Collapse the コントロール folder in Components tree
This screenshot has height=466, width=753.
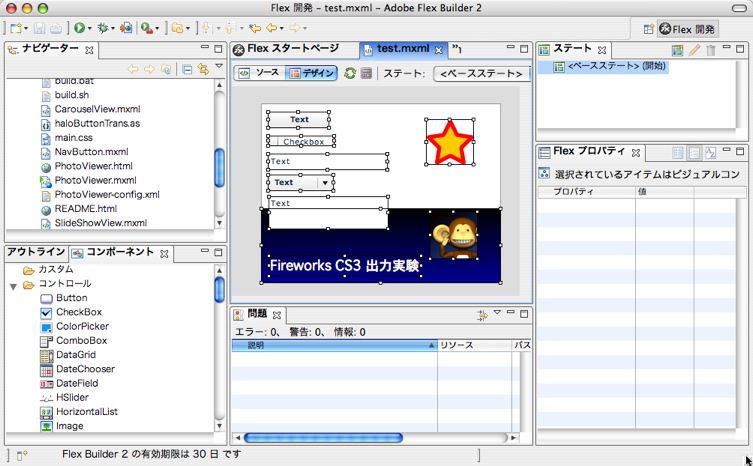[14, 284]
